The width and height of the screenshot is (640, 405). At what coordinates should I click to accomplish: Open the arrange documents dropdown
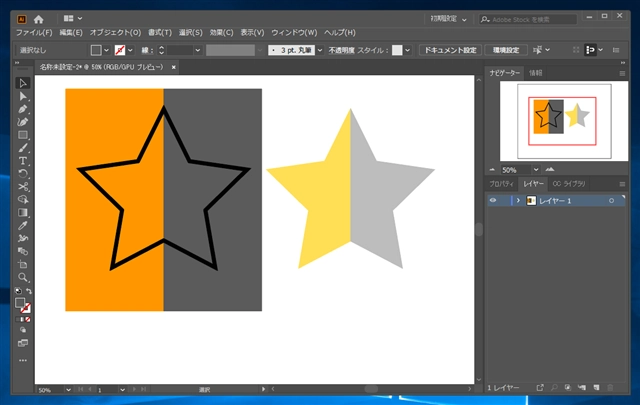pyautogui.click(x=73, y=18)
